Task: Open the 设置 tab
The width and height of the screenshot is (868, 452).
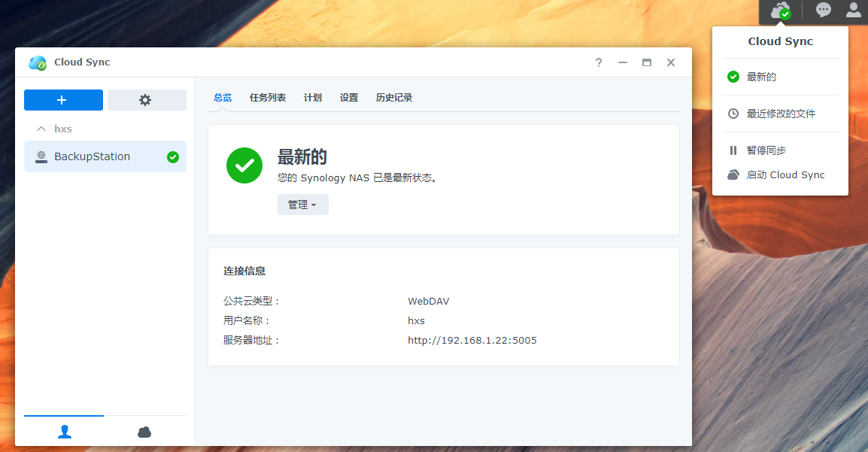Action: coord(349,98)
